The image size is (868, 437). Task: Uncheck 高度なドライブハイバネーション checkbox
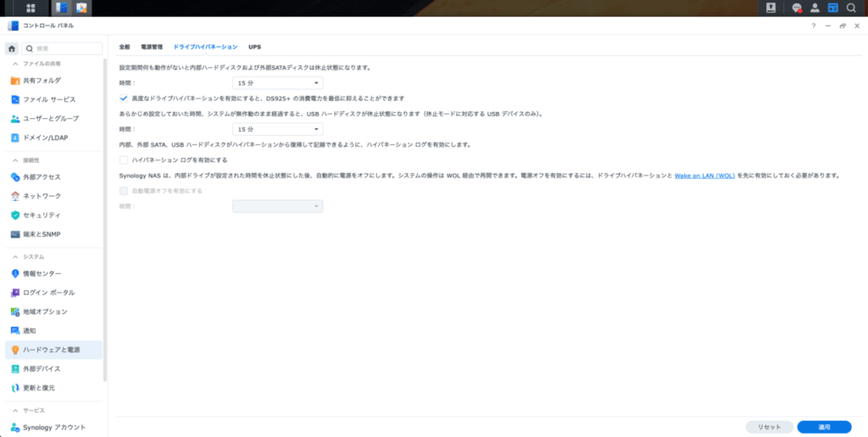coord(124,98)
